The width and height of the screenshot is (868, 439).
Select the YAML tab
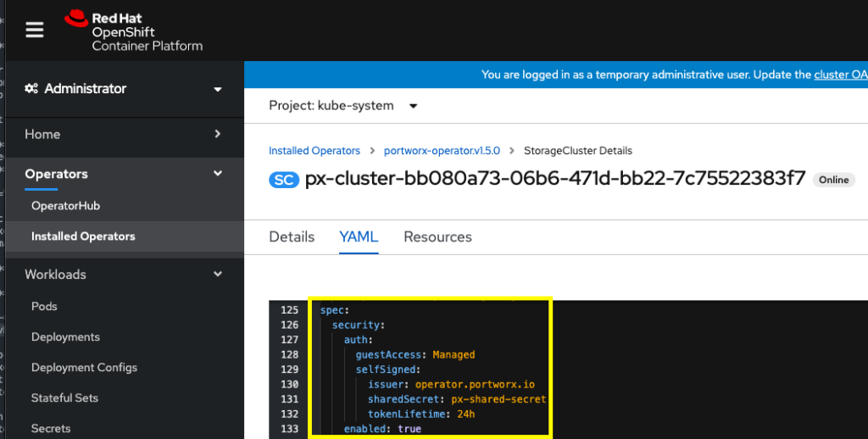[359, 237]
